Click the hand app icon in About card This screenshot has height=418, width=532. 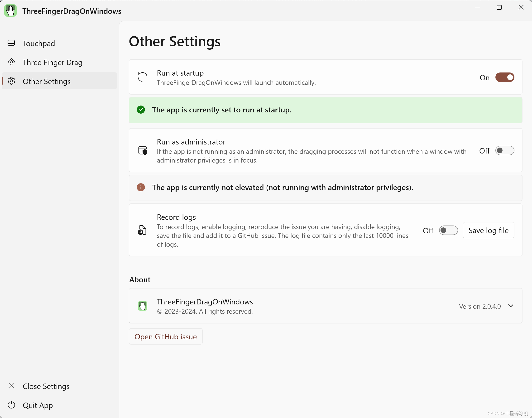click(x=142, y=306)
